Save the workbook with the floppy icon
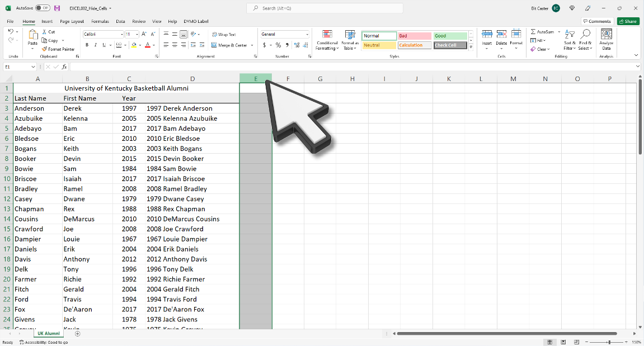 point(57,8)
